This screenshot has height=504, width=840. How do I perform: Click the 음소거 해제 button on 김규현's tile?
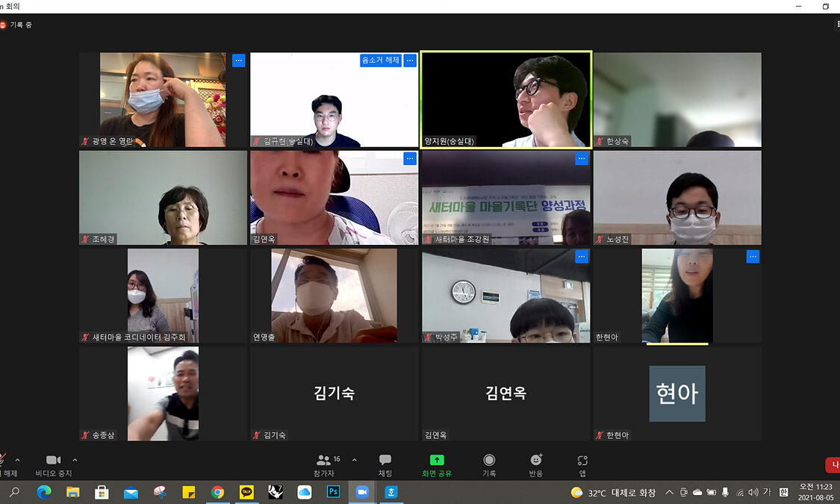(380, 60)
